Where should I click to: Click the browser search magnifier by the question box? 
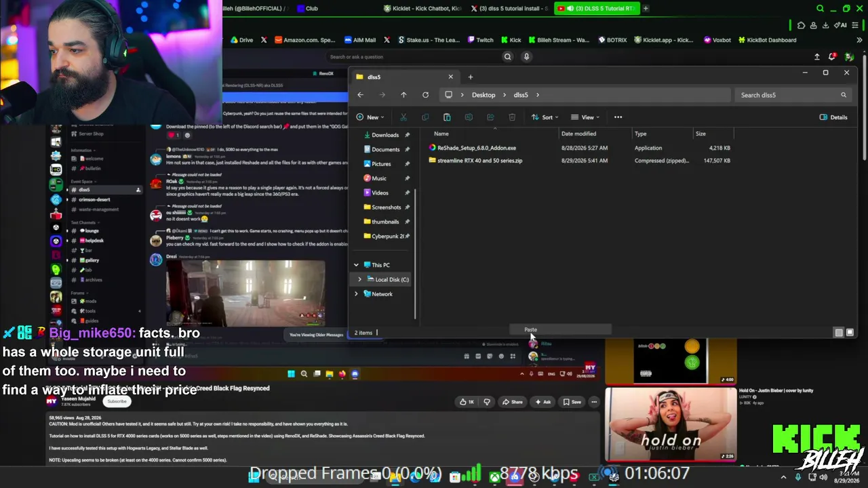[x=507, y=57]
